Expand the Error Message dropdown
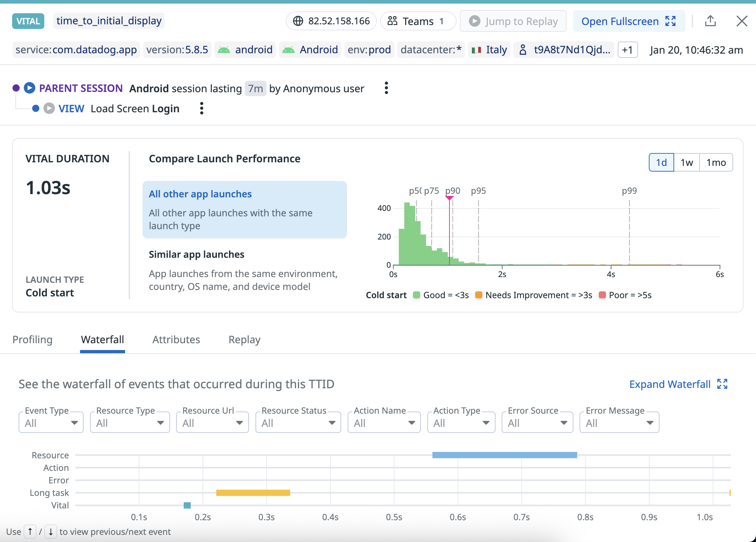The width and height of the screenshot is (756, 542). pyautogui.click(x=619, y=423)
